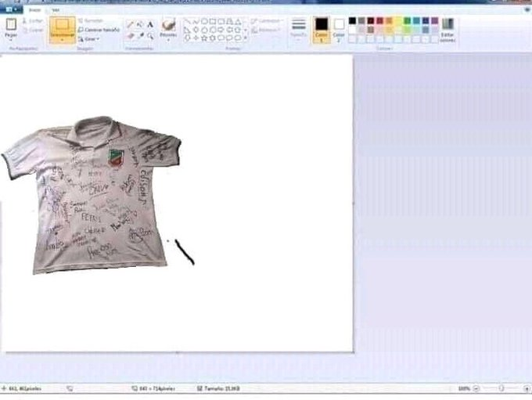Click Editar colores button
This screenshot has height=400, width=532.
pos(448,30)
